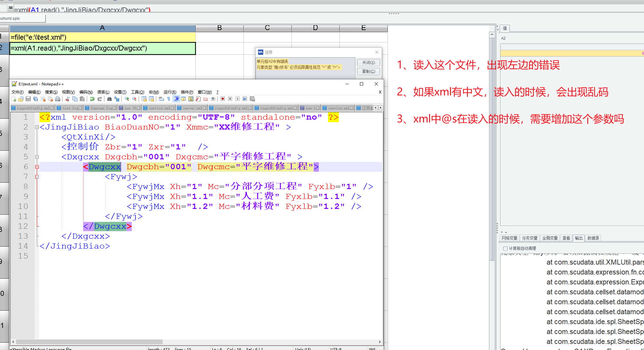644x350 pixels.
Task: Click the Cut scissors icon
Action: 68,99
